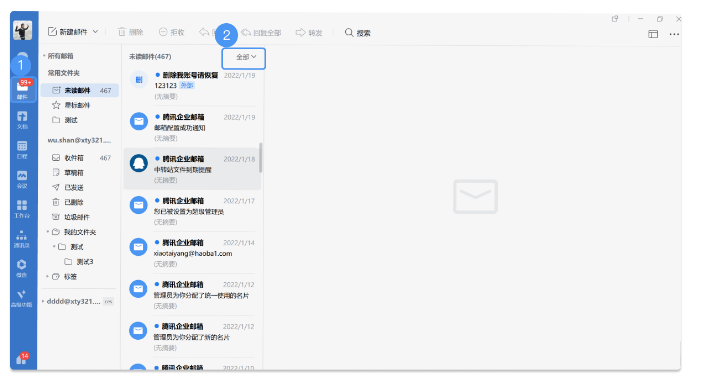This screenshot has height=381, width=706.
Task: Open the 测试3 subfolder
Action: 80,262
